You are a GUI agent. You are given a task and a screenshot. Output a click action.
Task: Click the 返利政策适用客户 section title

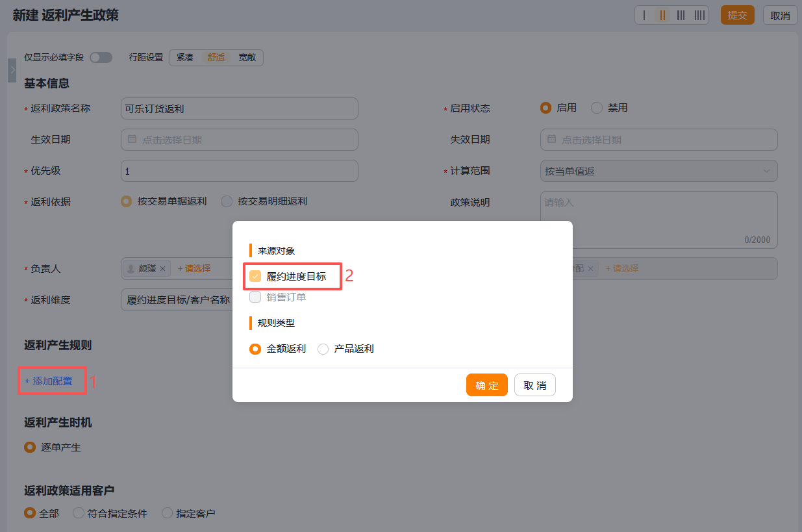pos(69,490)
